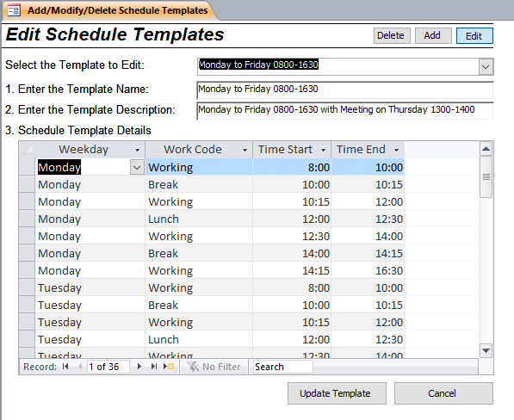Click Monday 14:00 Break cell

click(199, 254)
